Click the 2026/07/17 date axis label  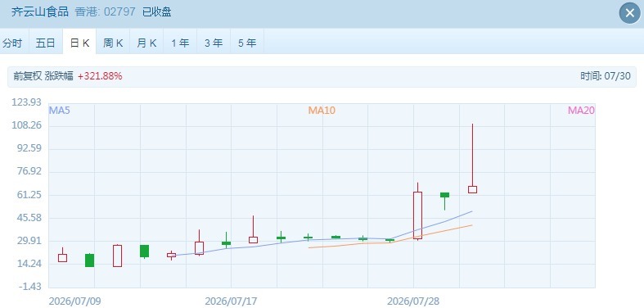tap(231, 301)
